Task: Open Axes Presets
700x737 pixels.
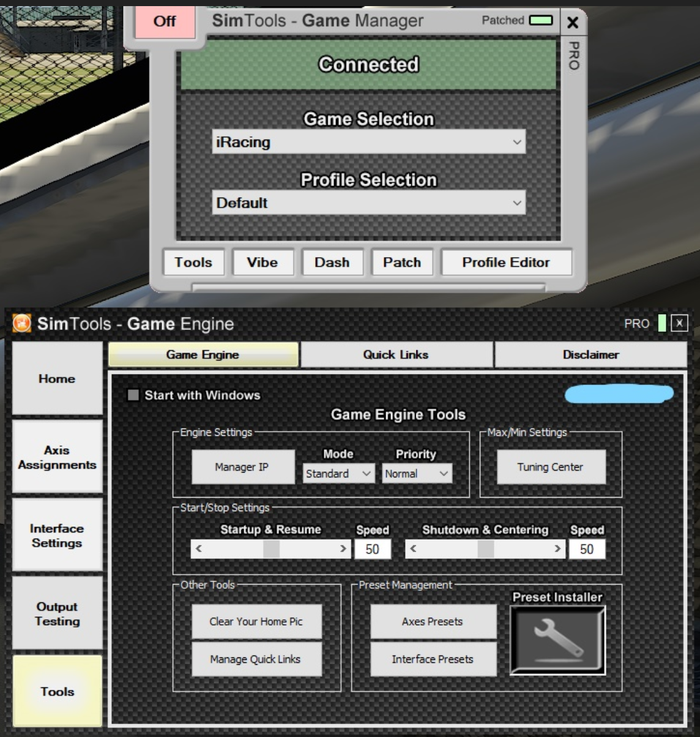Action: [x=433, y=621]
